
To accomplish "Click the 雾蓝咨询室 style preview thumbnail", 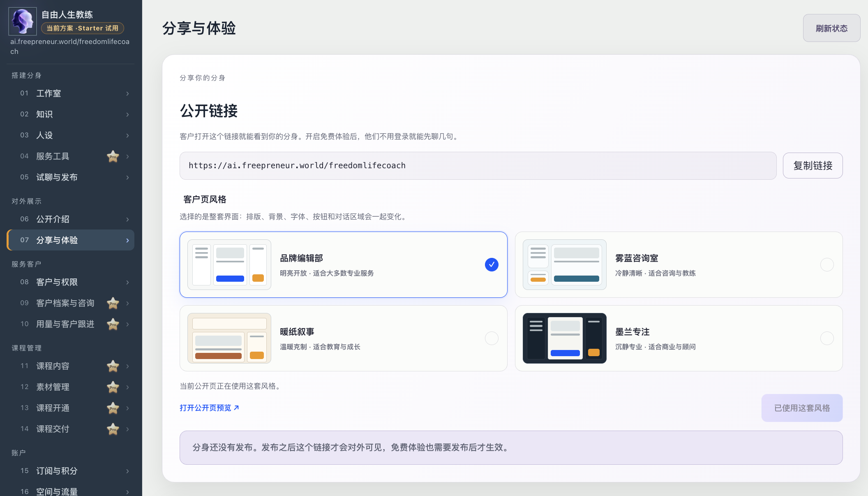I will (565, 264).
